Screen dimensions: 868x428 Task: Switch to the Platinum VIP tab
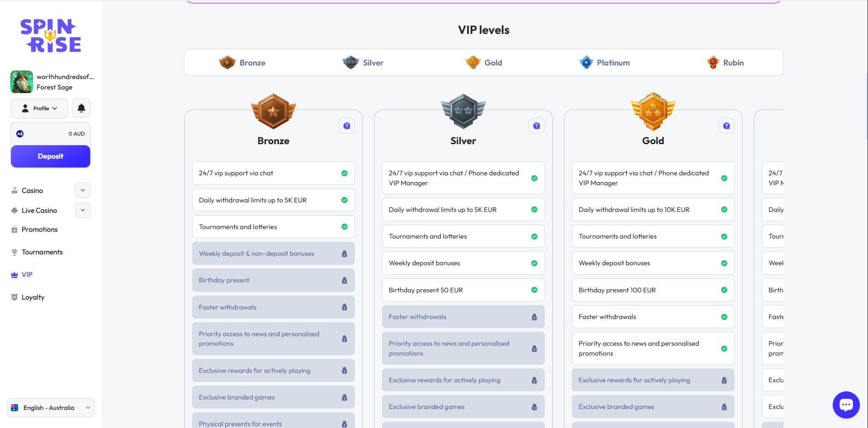(604, 63)
